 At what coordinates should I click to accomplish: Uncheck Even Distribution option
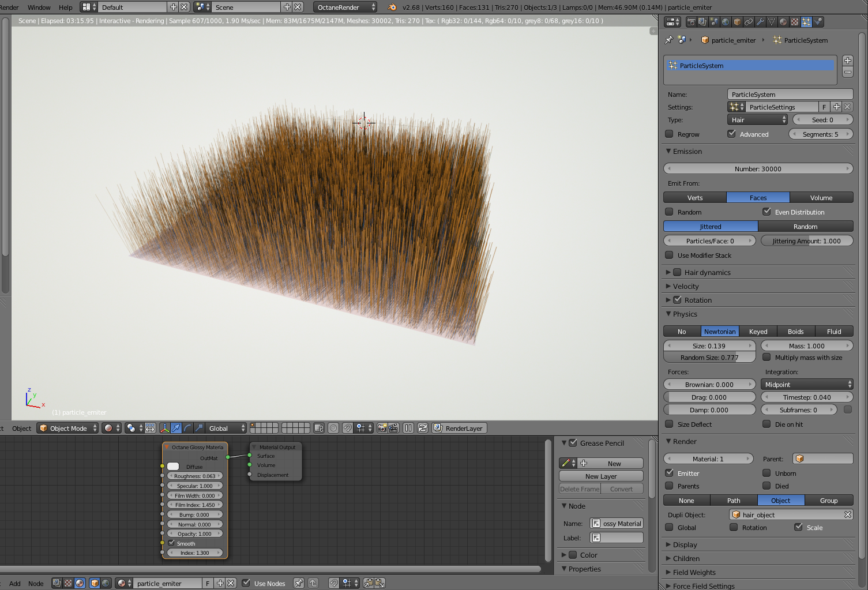(766, 212)
